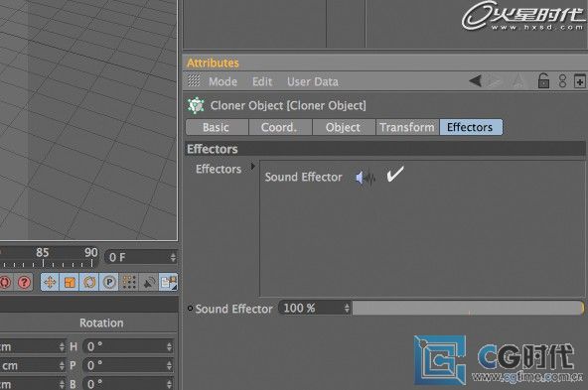The image size is (588, 390).
Task: Open the Edit menu in Attributes
Action: (262, 81)
